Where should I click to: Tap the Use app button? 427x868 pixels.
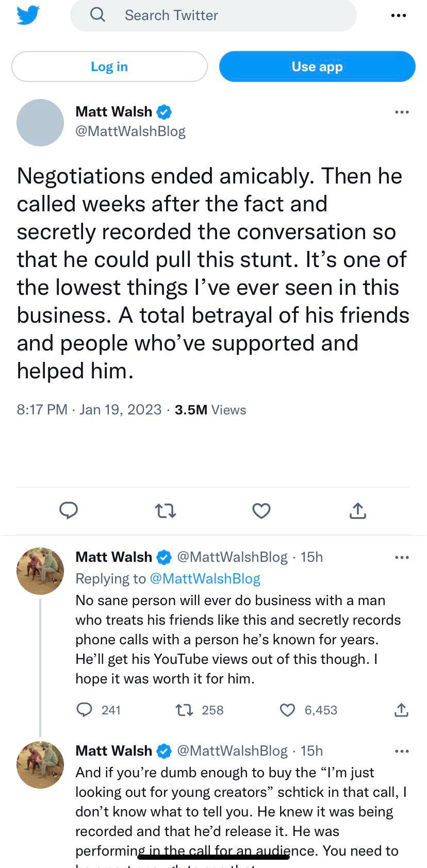pos(317,66)
